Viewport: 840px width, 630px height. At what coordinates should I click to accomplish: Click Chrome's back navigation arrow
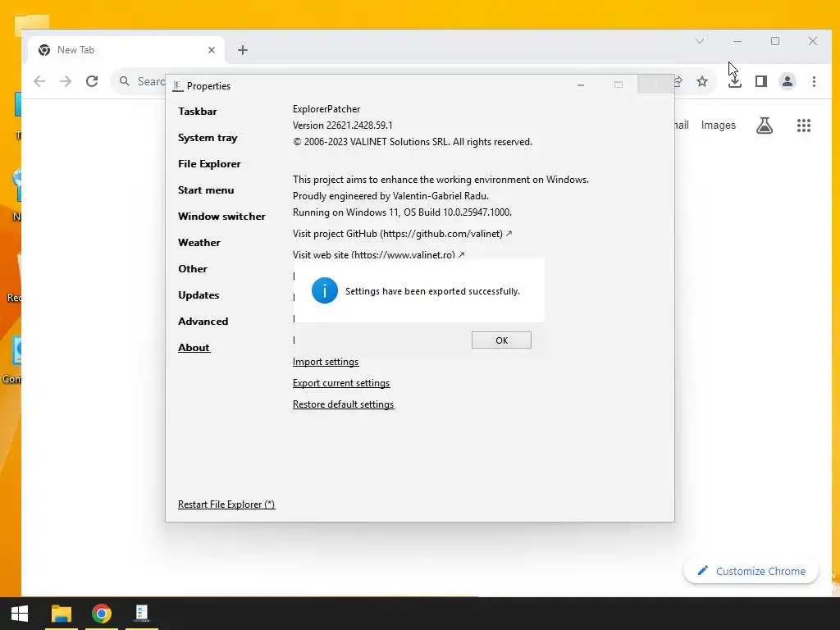point(39,81)
